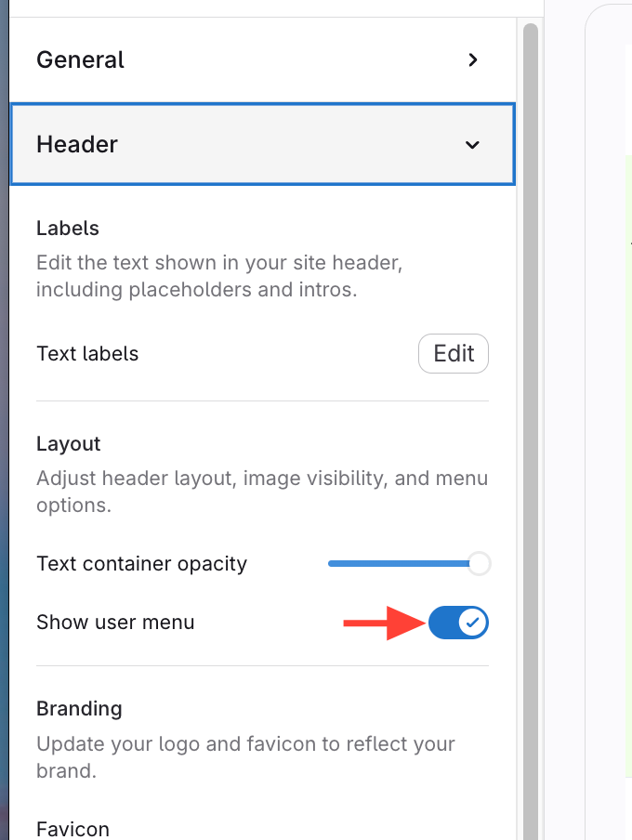Click the Branding section heading
This screenshot has width=632, height=840.
click(x=79, y=708)
